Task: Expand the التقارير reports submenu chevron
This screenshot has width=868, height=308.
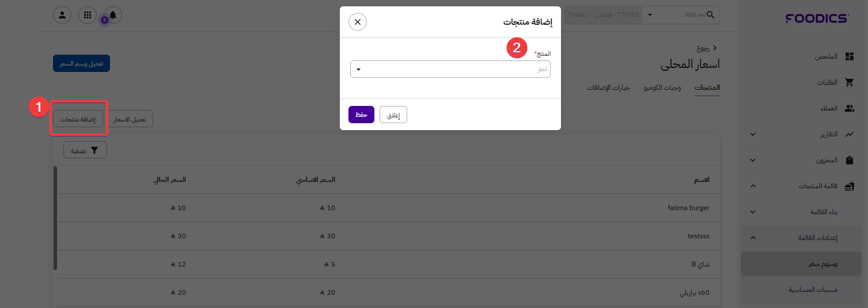Action: pos(753,134)
